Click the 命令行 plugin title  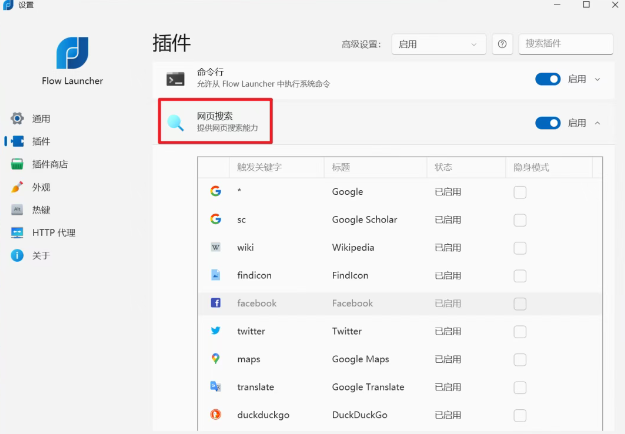(210, 72)
